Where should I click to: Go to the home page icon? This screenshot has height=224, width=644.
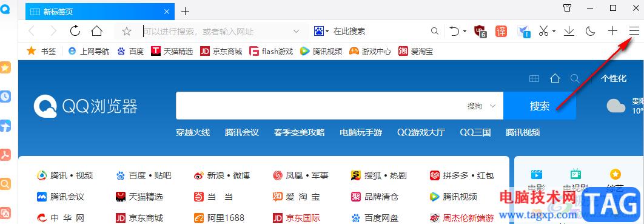96,31
